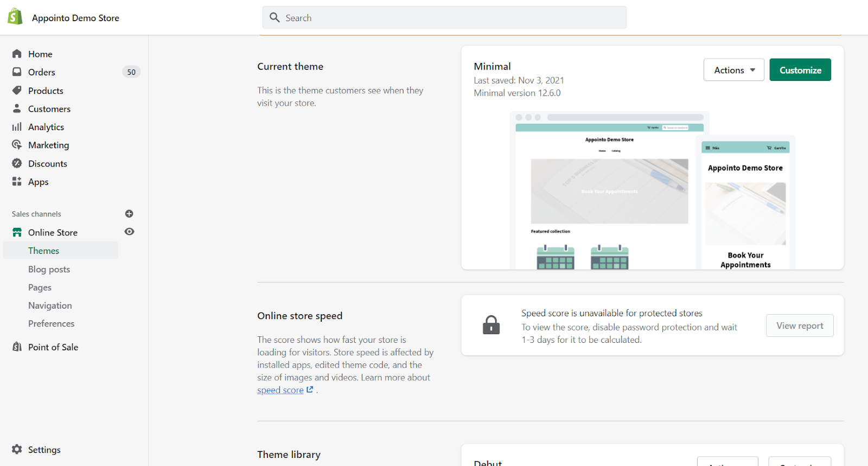Click the Online store speed heading
Image resolution: width=868 pixels, height=466 pixels.
pyautogui.click(x=300, y=316)
